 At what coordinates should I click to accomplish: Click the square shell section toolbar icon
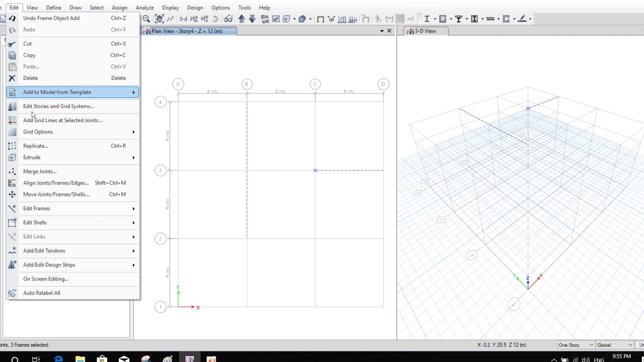443,19
